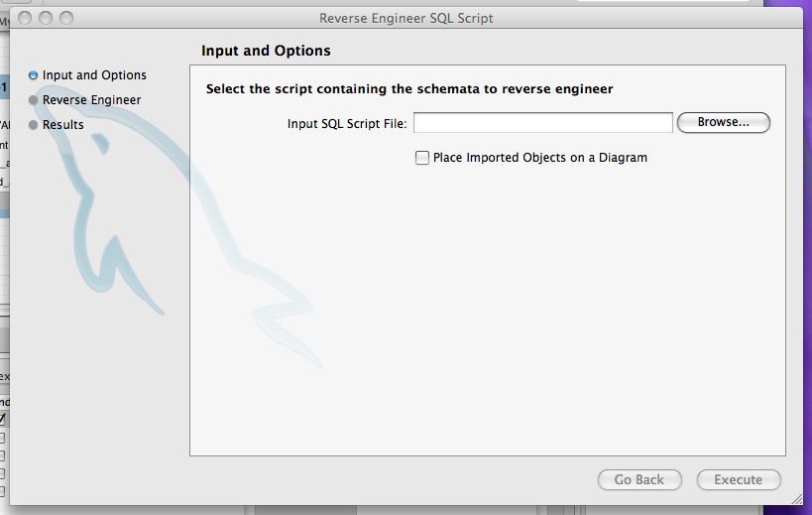Select the Input and Options wizard step
The height and width of the screenshot is (515, 812).
94,75
